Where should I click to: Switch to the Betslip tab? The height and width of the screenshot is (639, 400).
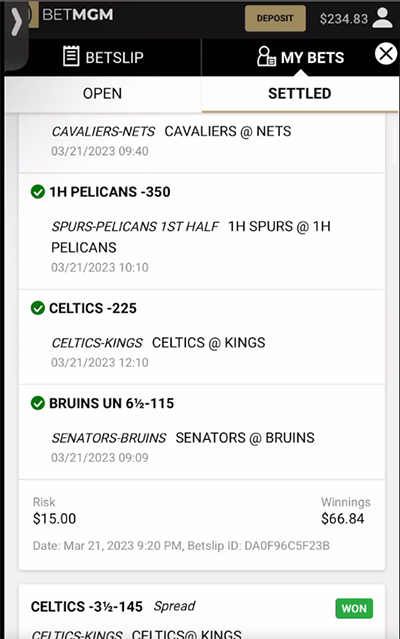pyautogui.click(x=103, y=57)
